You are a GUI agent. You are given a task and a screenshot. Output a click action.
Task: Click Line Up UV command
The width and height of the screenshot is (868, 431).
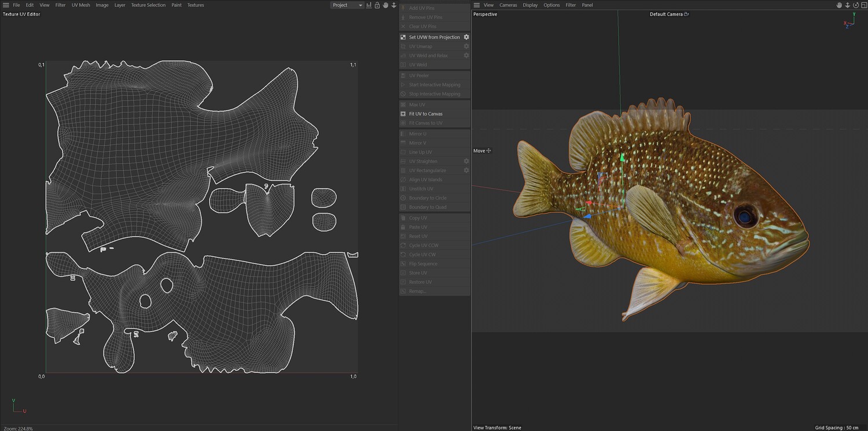tap(434, 152)
